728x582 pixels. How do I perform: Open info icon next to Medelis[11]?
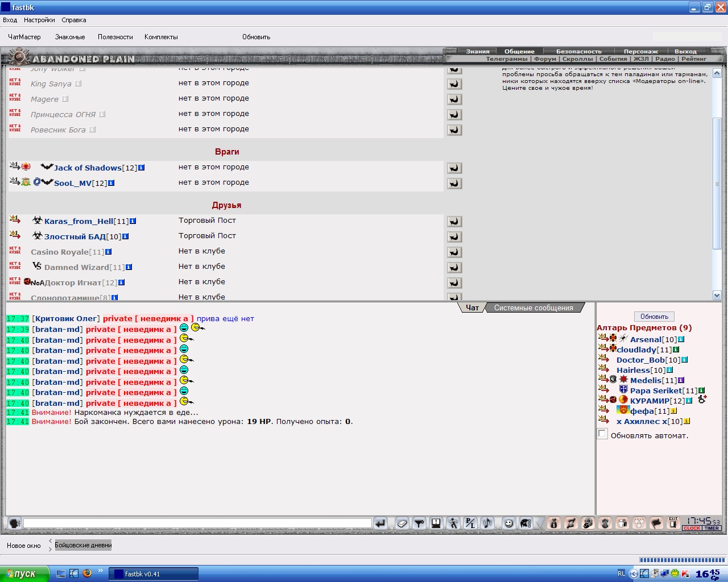click(681, 381)
